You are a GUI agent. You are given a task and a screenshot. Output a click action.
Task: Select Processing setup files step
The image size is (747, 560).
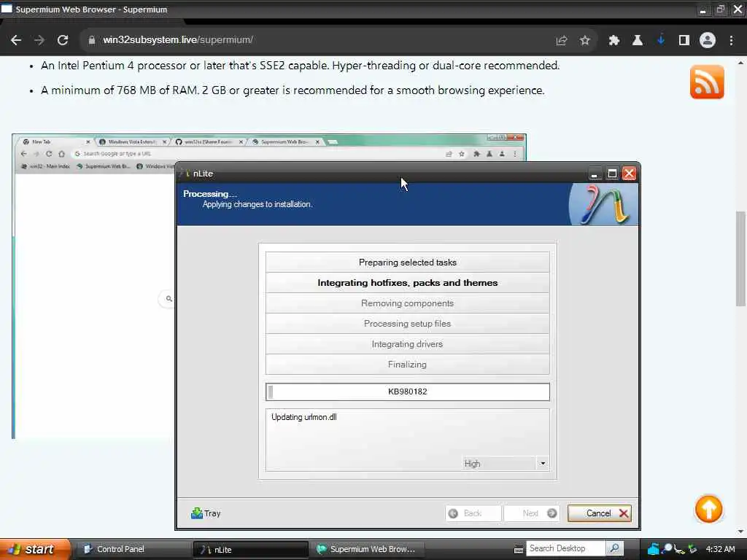[x=407, y=324]
